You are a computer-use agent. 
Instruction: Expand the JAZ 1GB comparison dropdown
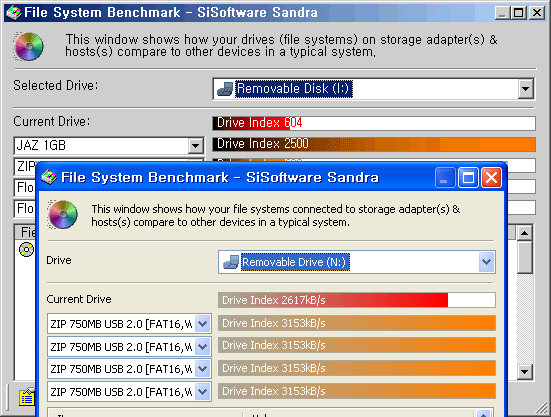coord(195,145)
